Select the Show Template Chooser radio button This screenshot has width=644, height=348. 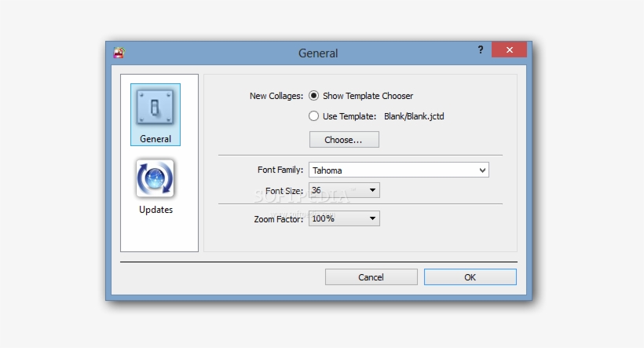point(314,96)
